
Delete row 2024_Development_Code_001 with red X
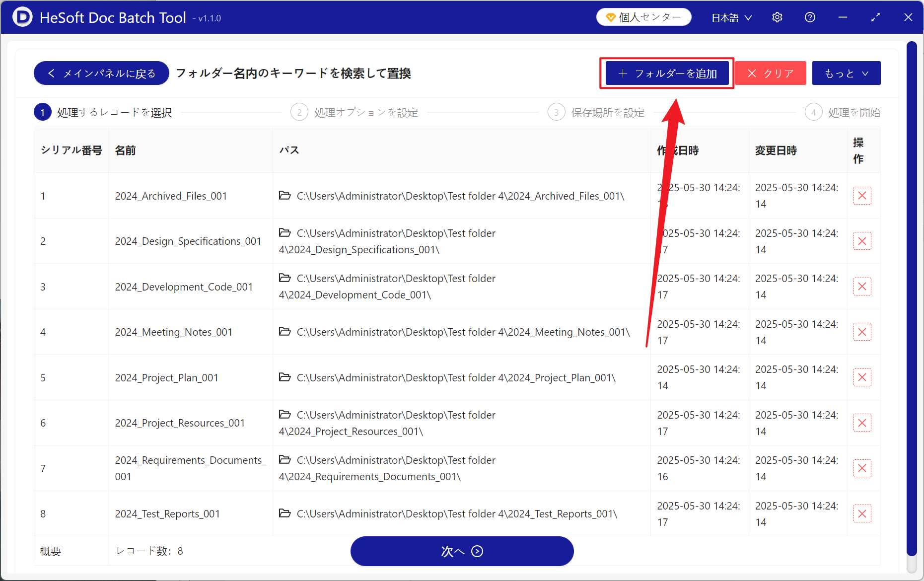pos(862,287)
